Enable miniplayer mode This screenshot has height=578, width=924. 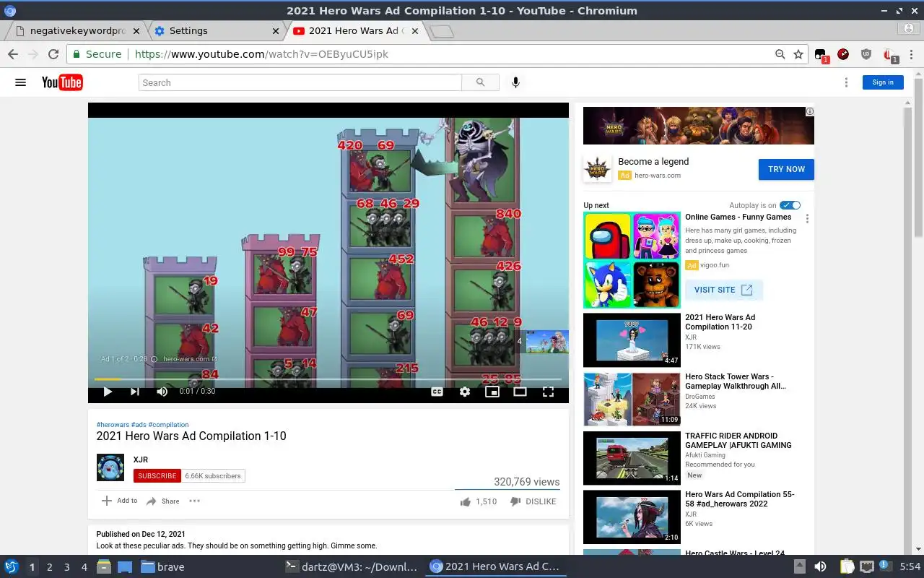click(x=492, y=392)
